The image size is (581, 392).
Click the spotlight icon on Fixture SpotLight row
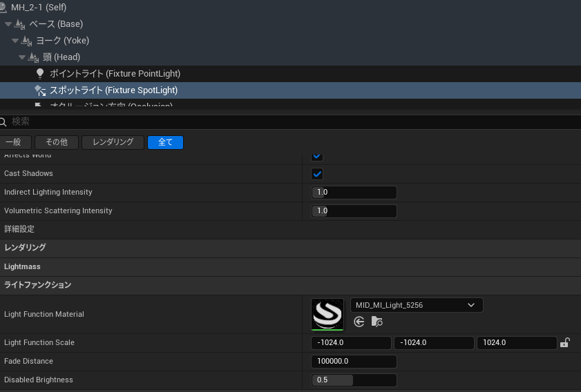[40, 90]
